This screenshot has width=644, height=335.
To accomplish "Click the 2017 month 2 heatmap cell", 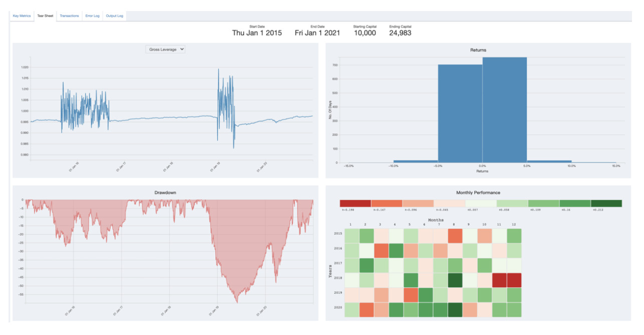I will (366, 265).
